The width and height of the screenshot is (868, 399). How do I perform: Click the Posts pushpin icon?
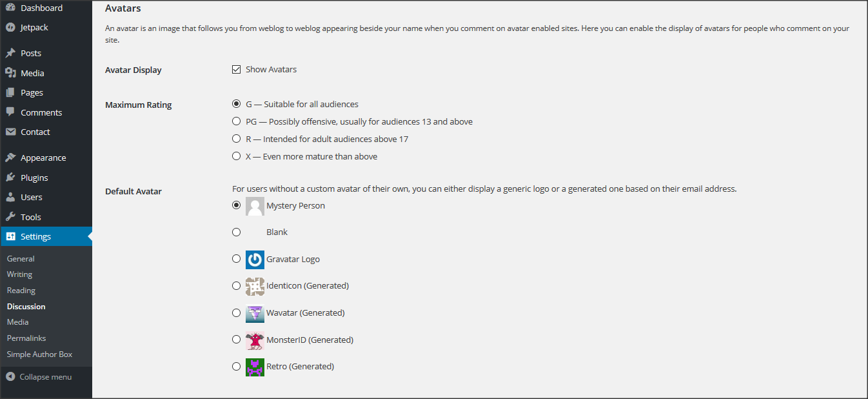(10, 54)
